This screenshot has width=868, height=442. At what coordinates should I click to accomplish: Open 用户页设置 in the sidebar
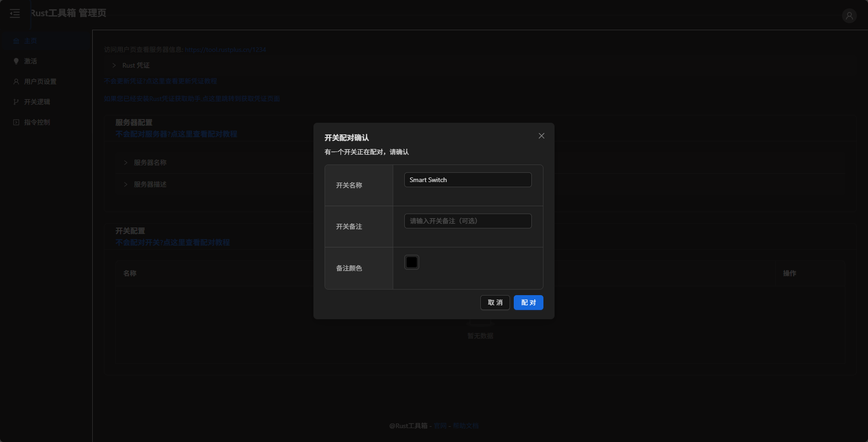click(45, 82)
